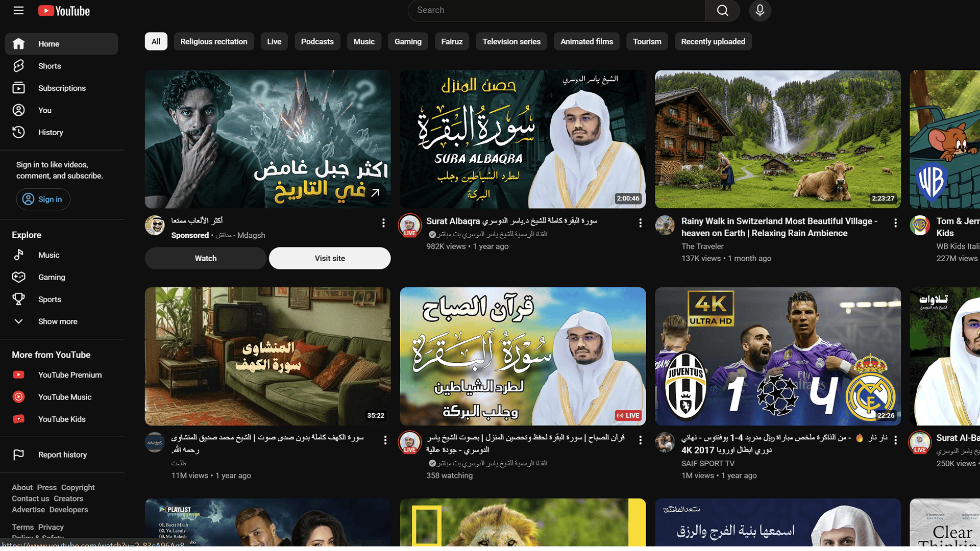
Task: Go to the YouTube logo home
Action: [x=64, y=11]
